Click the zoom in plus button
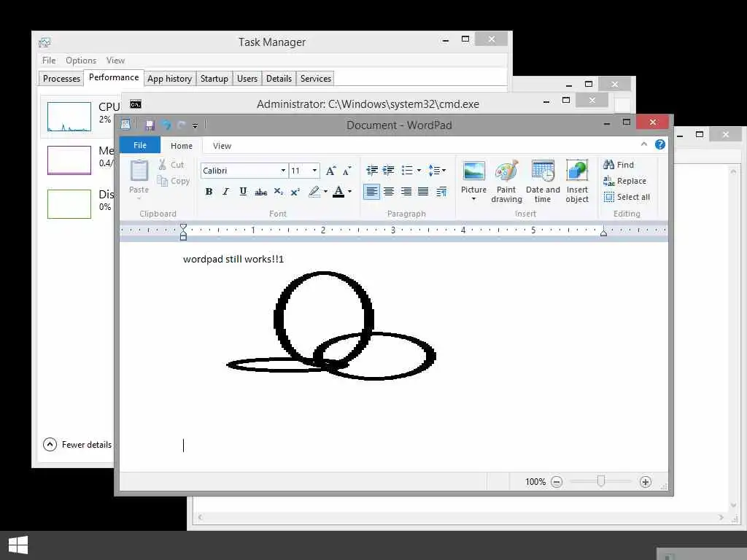The width and height of the screenshot is (747, 560). tap(645, 482)
